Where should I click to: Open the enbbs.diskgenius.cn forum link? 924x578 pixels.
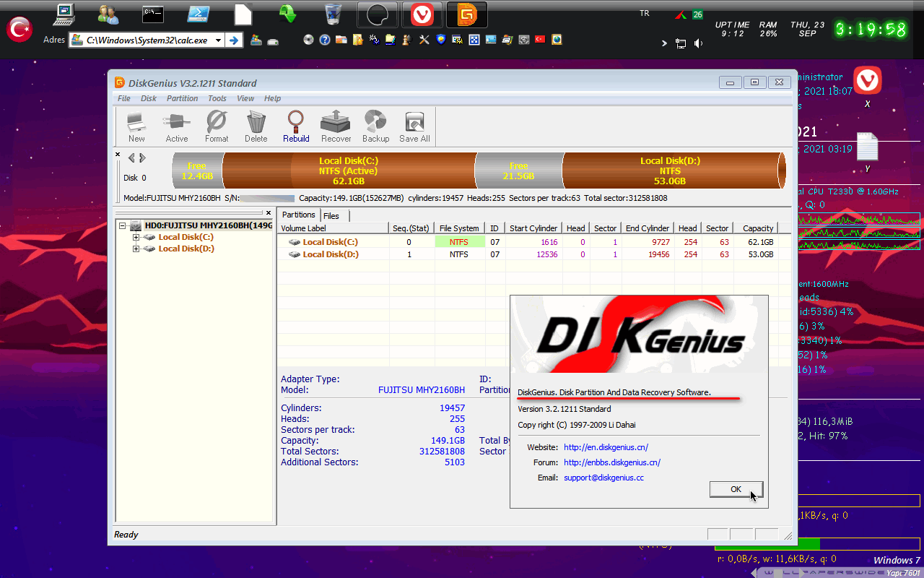[612, 462]
